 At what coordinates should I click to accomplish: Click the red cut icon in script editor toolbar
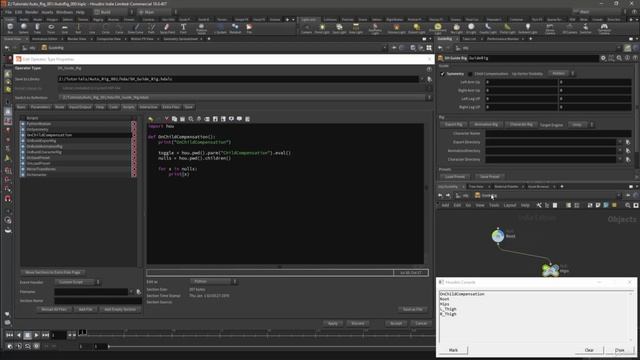167,119
